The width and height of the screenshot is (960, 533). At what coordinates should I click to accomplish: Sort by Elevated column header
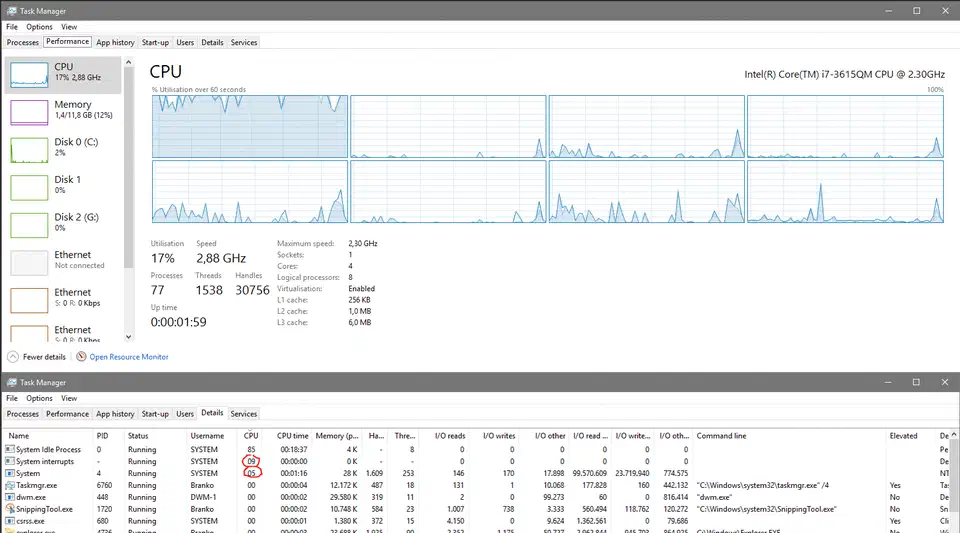[x=904, y=436]
